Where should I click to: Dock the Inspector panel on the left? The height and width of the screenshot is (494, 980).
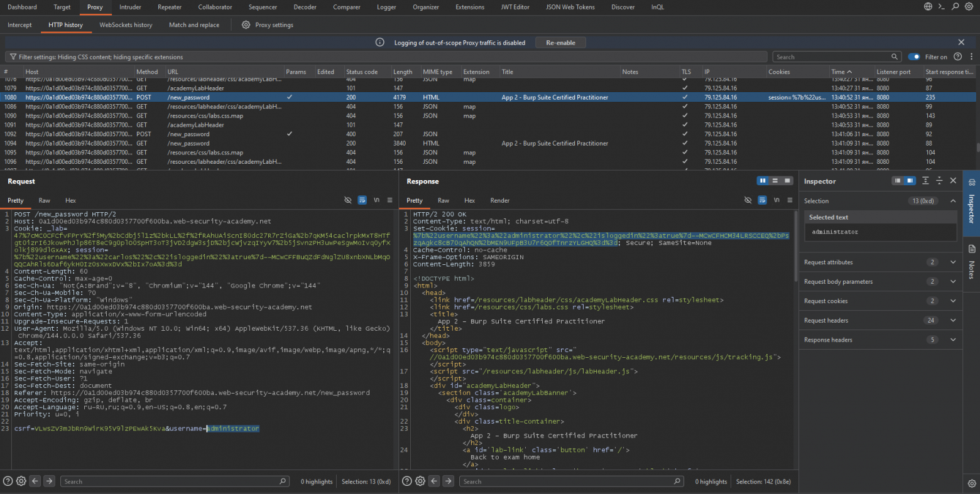(898, 181)
